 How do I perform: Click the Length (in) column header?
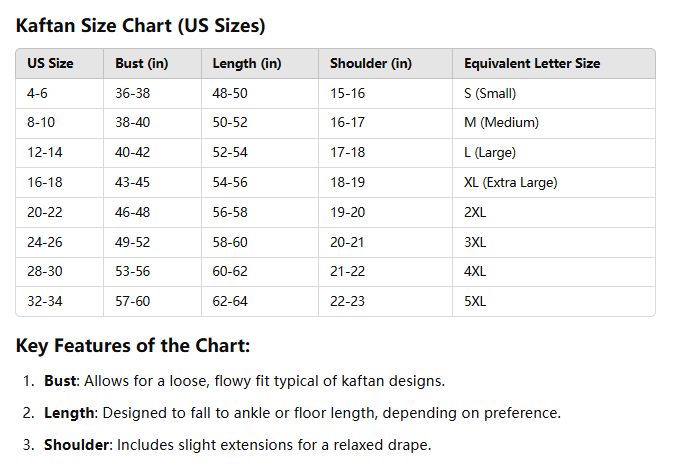[x=246, y=63]
